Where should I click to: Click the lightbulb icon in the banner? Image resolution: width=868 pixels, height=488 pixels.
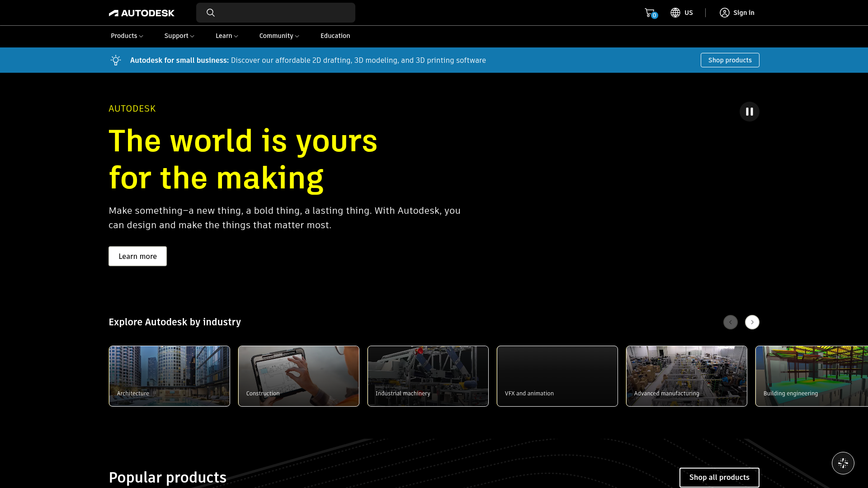116,60
